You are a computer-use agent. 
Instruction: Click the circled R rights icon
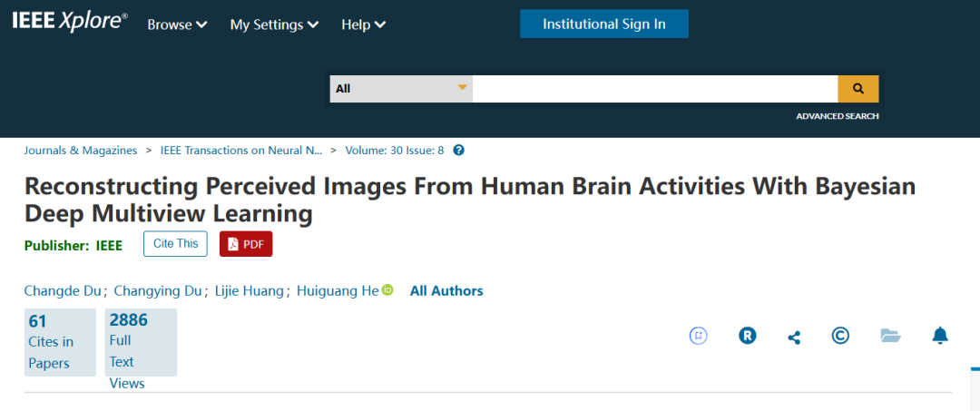click(x=747, y=336)
